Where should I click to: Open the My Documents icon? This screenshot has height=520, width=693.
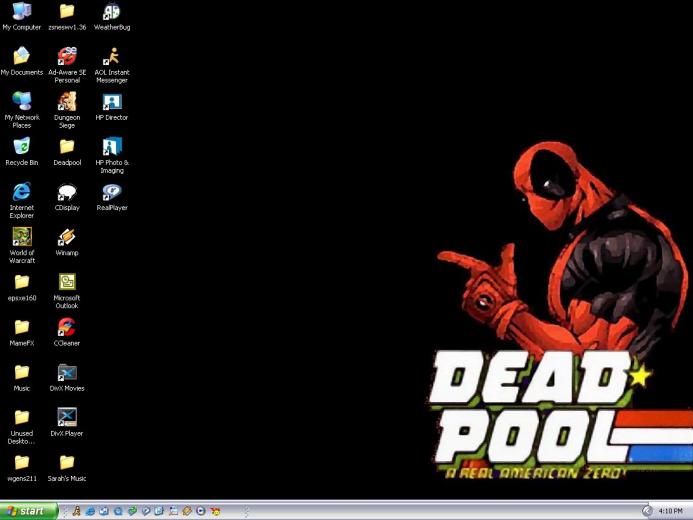(x=21, y=61)
